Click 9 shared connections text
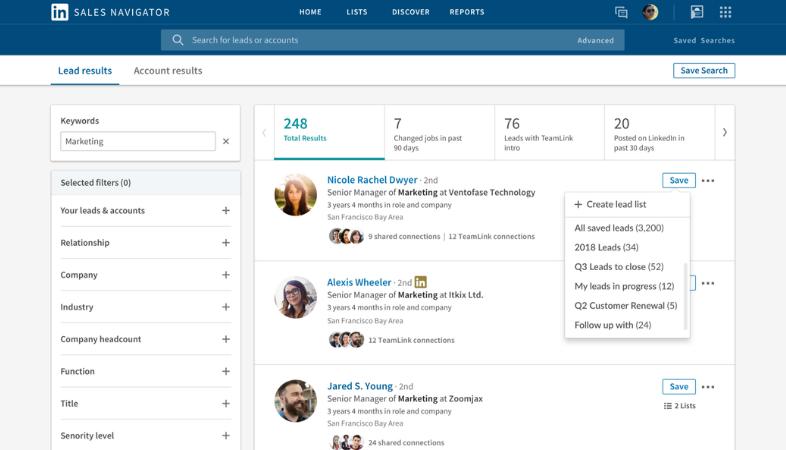The height and width of the screenshot is (450, 786). pyautogui.click(x=404, y=237)
